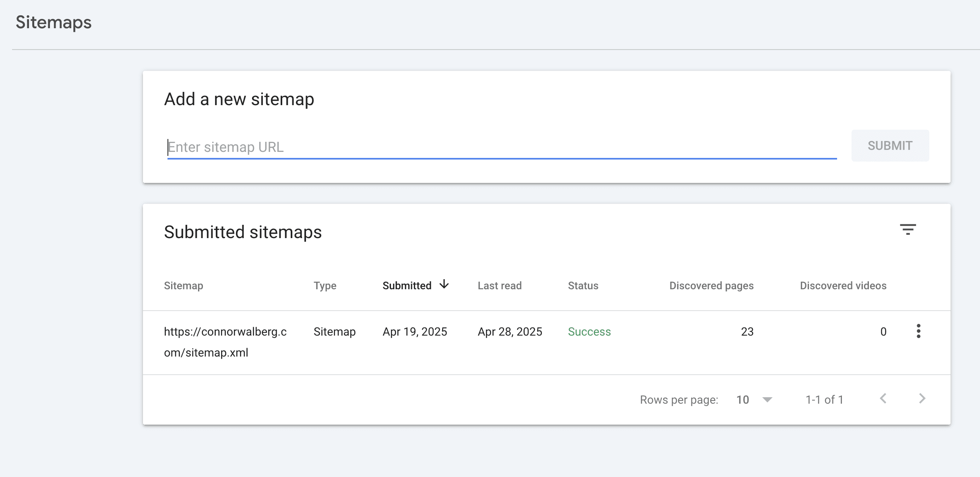Go to next page of sitemaps
The image size is (980, 477).
click(x=922, y=399)
